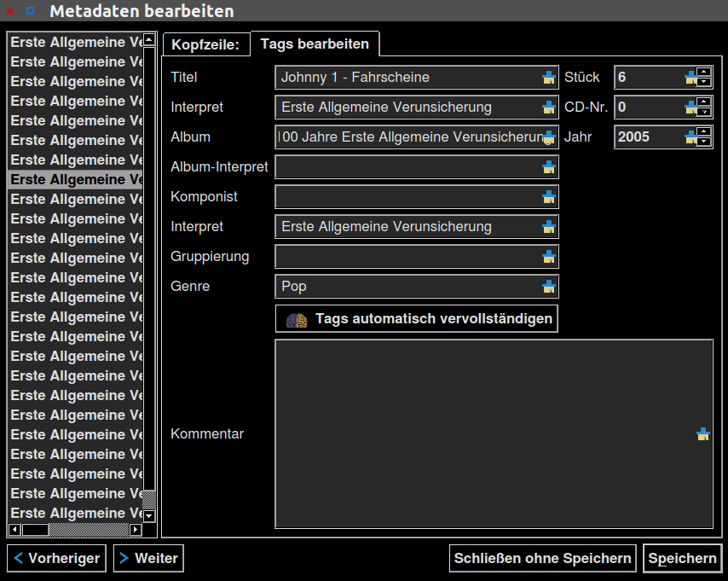
Task: Save changes with the Speichern button
Action: coord(682,559)
